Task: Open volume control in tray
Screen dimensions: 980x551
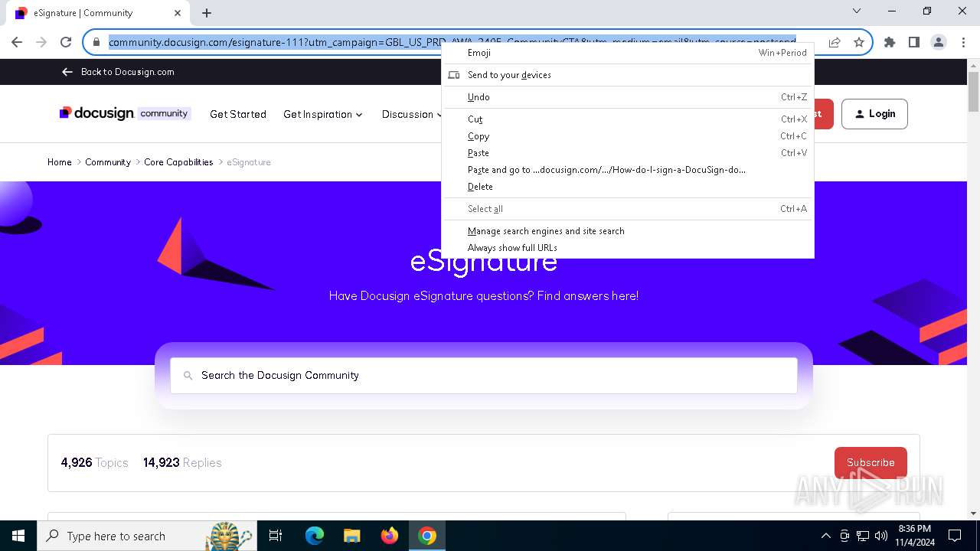Action: tap(881, 536)
